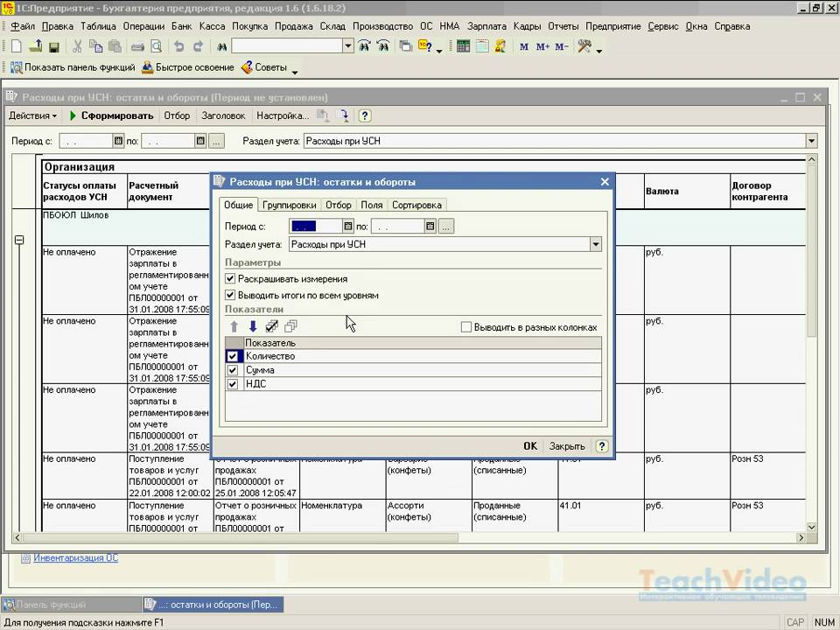Open Действия dropdown menu
Image resolution: width=840 pixels, height=630 pixels.
point(32,115)
